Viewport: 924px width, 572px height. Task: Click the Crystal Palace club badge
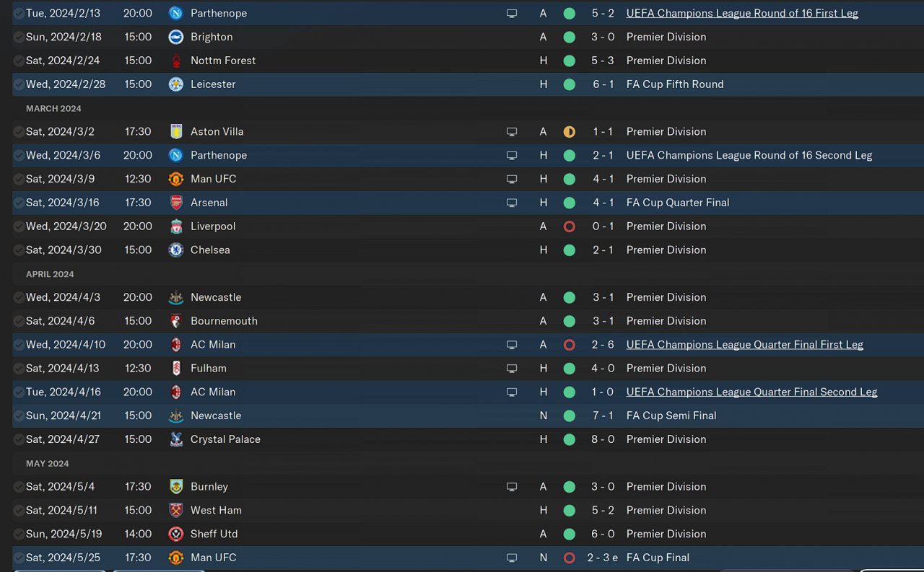coord(175,439)
